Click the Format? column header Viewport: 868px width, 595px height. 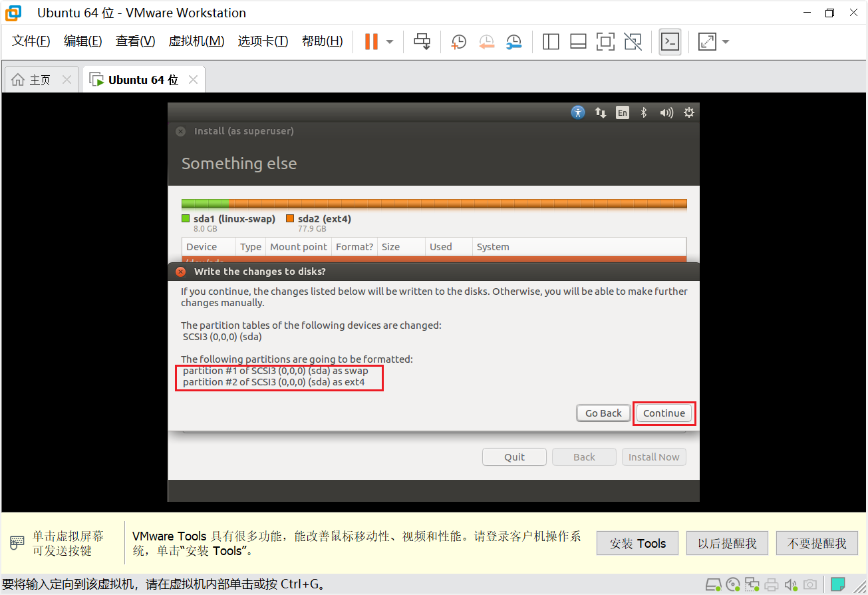pos(355,247)
